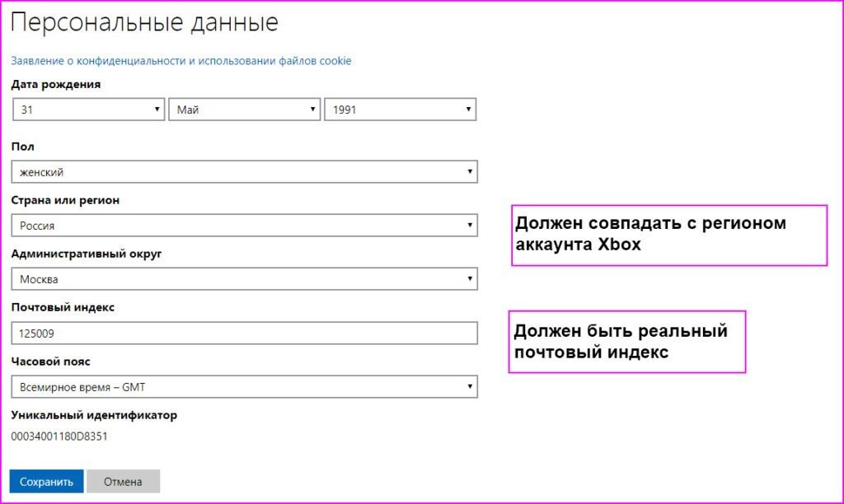Click the arrow on the Пол dropdown

tap(469, 171)
